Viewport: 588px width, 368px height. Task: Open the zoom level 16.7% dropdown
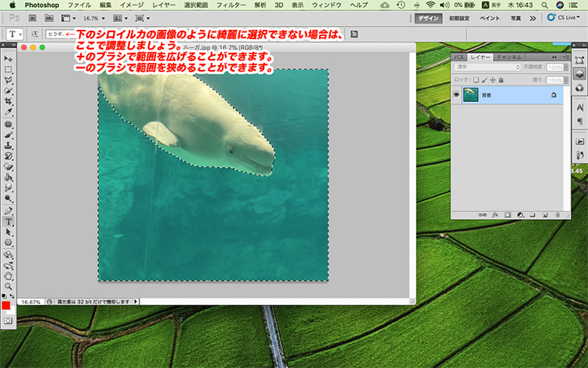pos(96,17)
